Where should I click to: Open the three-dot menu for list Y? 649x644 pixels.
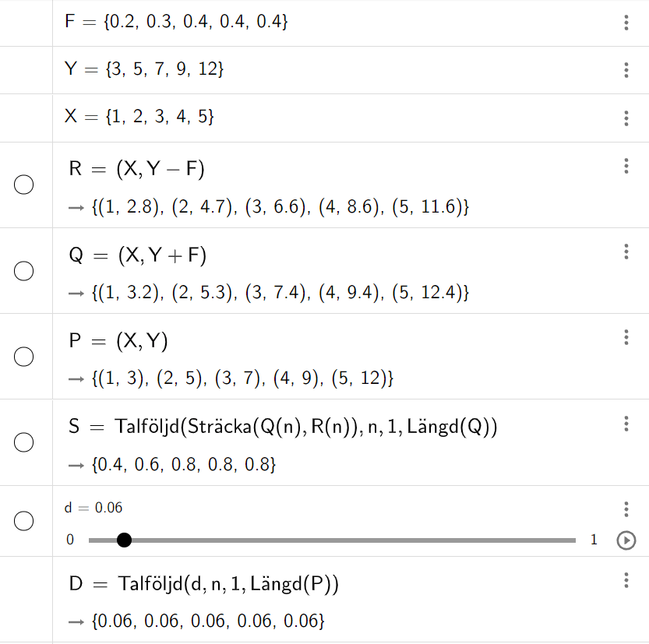(626, 70)
